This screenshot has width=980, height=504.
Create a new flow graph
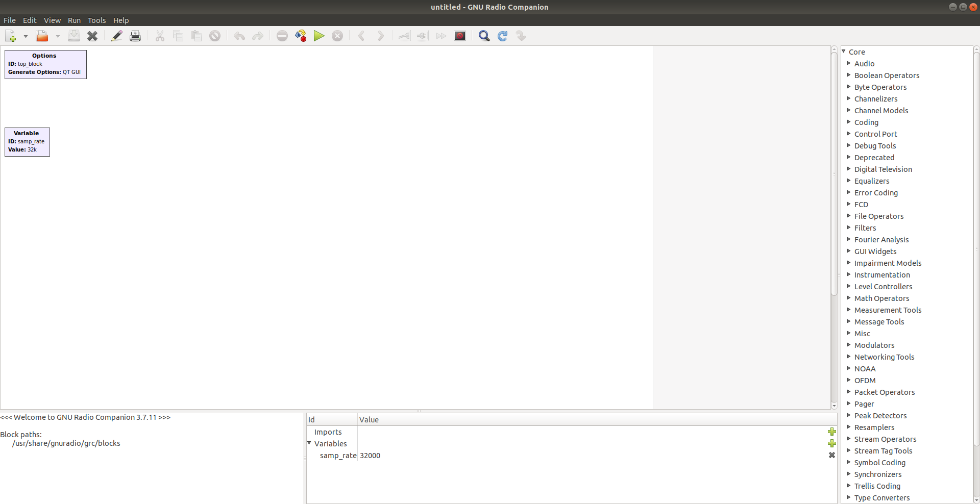click(11, 36)
